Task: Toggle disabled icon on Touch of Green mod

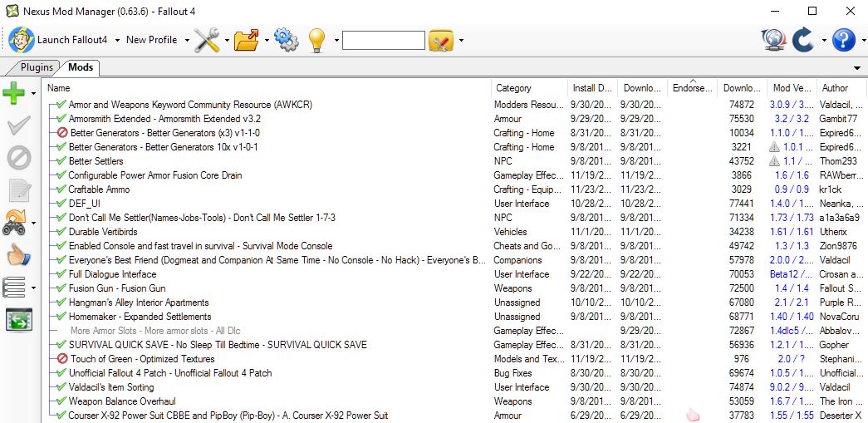Action: (62, 359)
